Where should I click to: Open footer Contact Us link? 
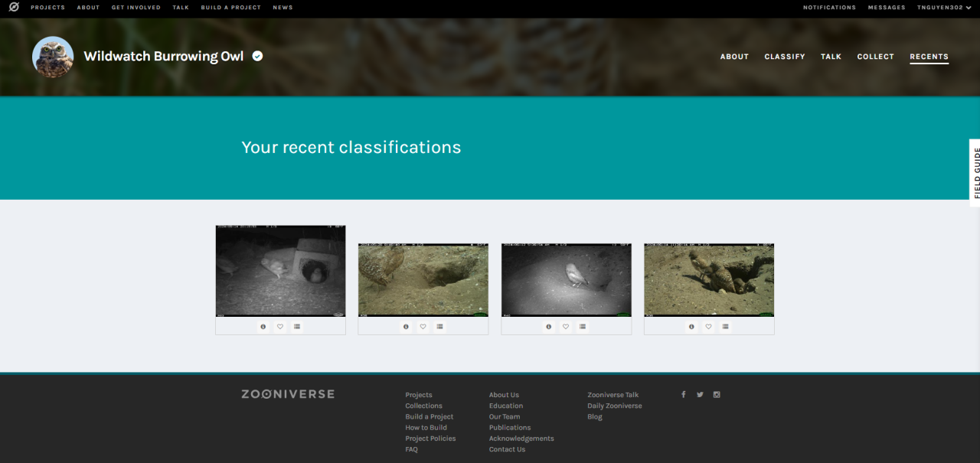click(x=507, y=449)
